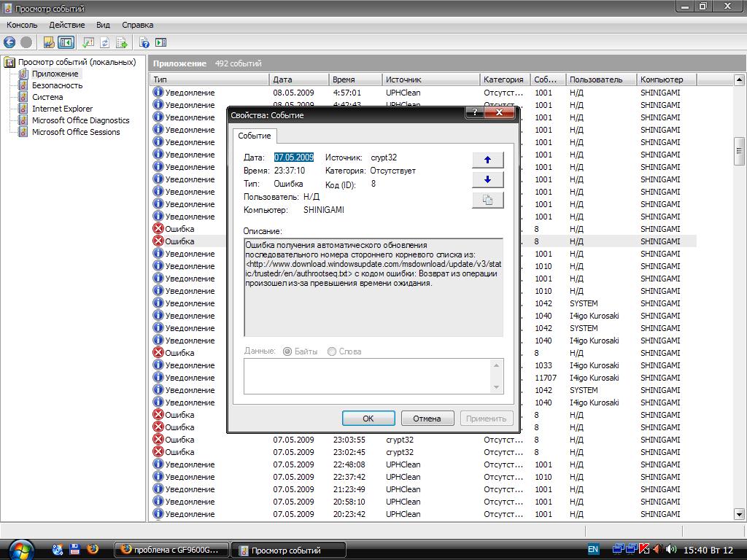Select Microsoft Office Diagnostics log
The height and width of the screenshot is (560, 747).
tap(80, 120)
